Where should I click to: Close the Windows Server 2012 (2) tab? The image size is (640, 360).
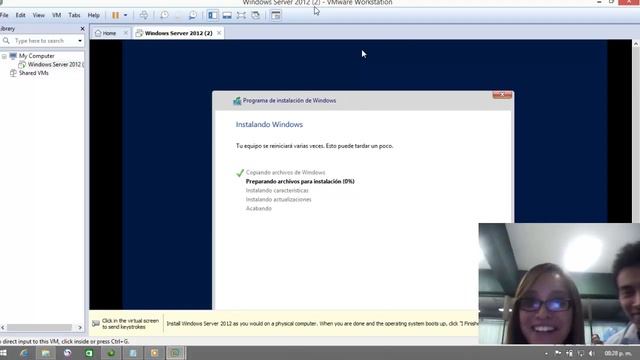(219, 33)
